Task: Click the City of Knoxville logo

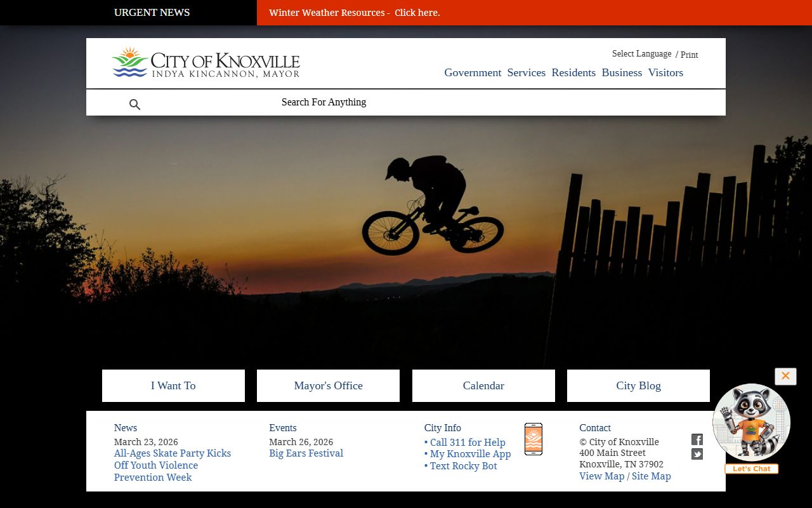Action: coord(206,63)
